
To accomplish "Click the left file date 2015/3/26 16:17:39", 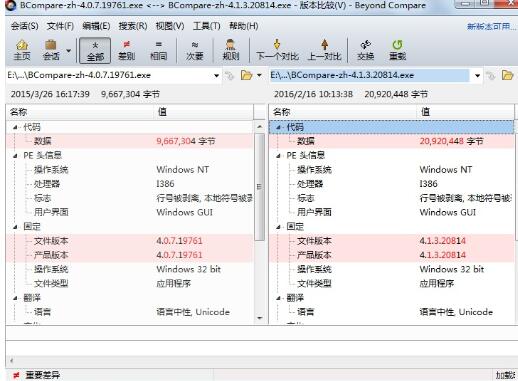I will coord(50,94).
